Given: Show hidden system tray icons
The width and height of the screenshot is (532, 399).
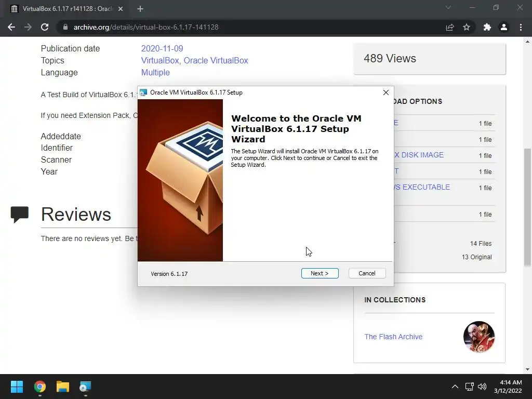Looking at the screenshot, I should 455,387.
